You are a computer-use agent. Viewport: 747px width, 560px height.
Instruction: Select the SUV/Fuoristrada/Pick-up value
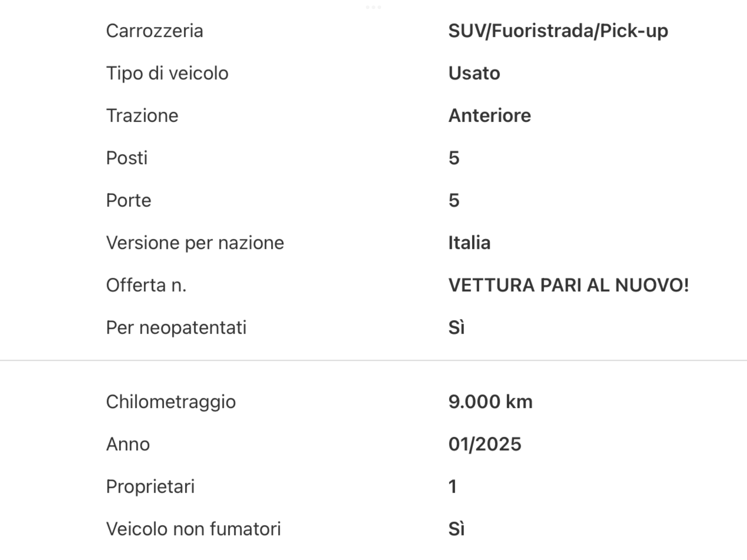point(558,31)
